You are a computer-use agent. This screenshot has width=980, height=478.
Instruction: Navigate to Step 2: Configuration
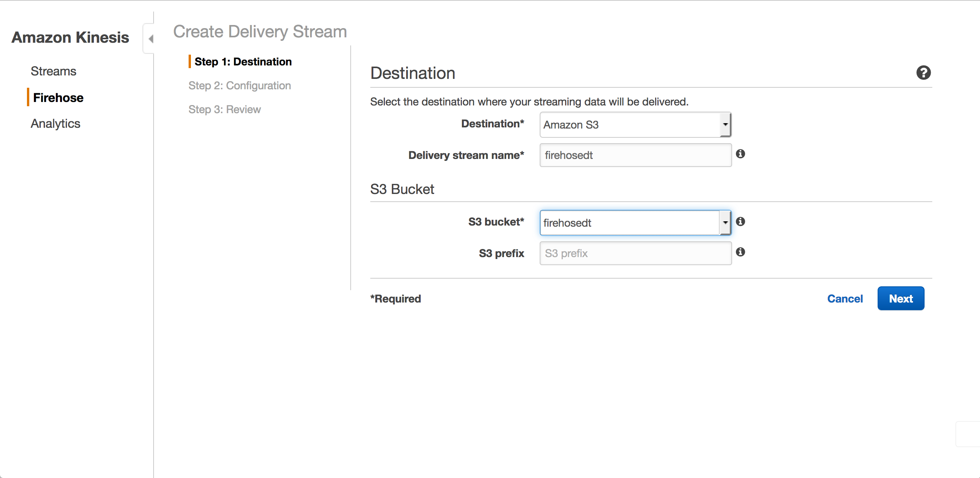click(239, 85)
